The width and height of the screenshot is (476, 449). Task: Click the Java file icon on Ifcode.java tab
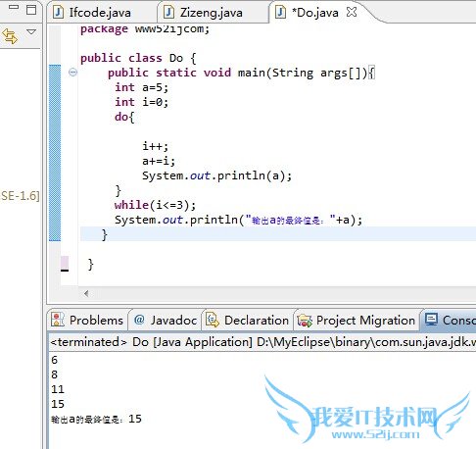click(58, 13)
